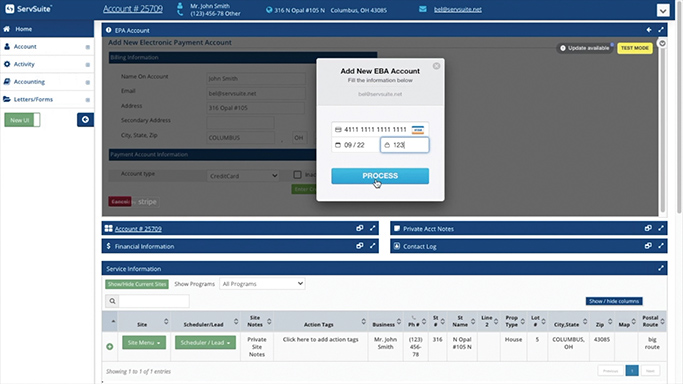This screenshot has width=683, height=384.
Task: Expand the Account # 25709 panel
Action: tap(372, 228)
